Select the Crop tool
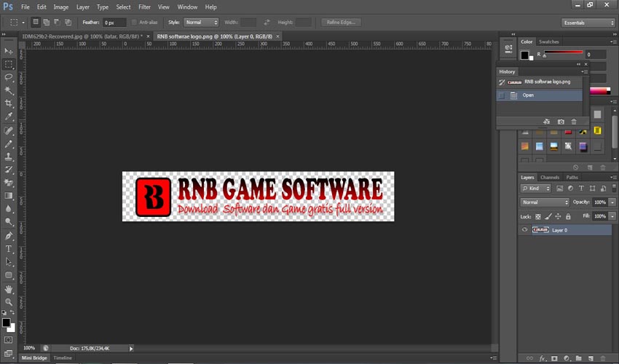Viewport: 619px width, 364px height. point(9,103)
